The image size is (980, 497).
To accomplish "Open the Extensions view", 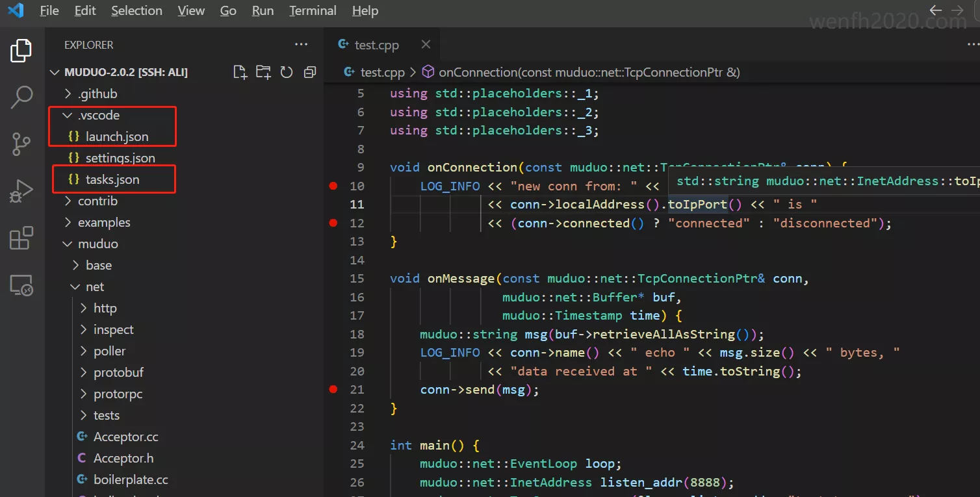I will 21,238.
